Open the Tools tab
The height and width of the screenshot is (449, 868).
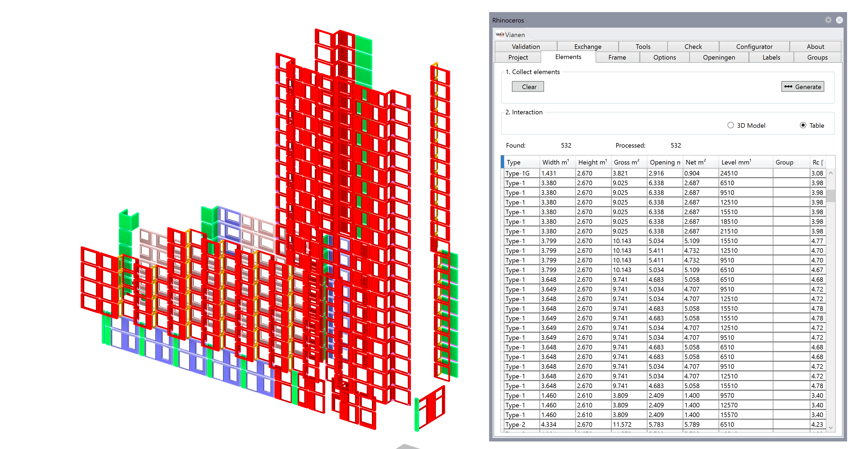(x=643, y=46)
